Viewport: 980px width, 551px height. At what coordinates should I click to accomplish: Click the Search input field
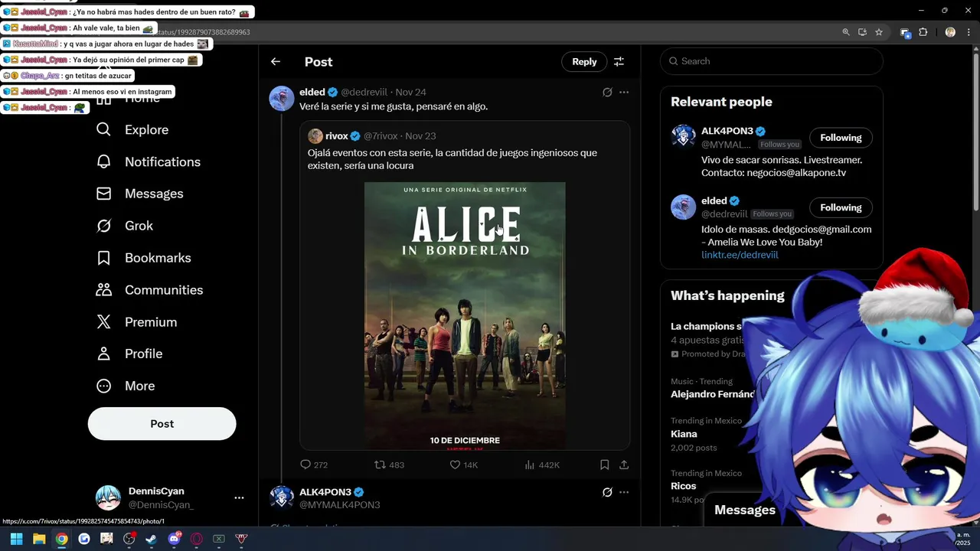772,61
